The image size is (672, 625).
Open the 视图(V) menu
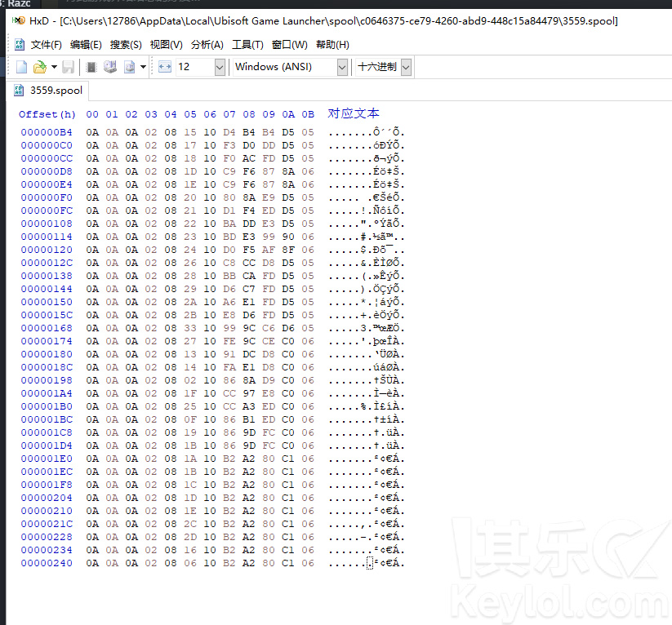(167, 45)
